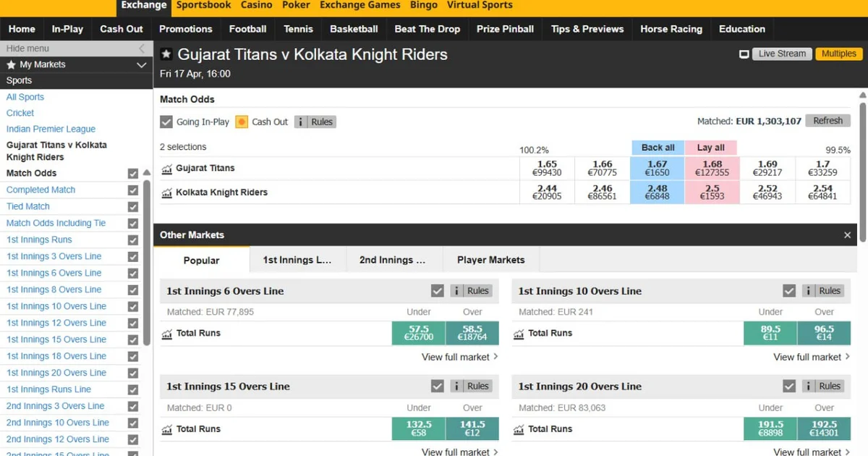Click the Refresh button for matched amount
Viewport: 868px width, 456px height.
pyautogui.click(x=827, y=120)
